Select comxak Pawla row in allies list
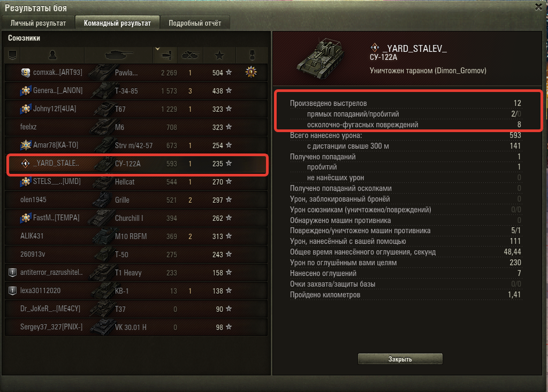 (136, 73)
